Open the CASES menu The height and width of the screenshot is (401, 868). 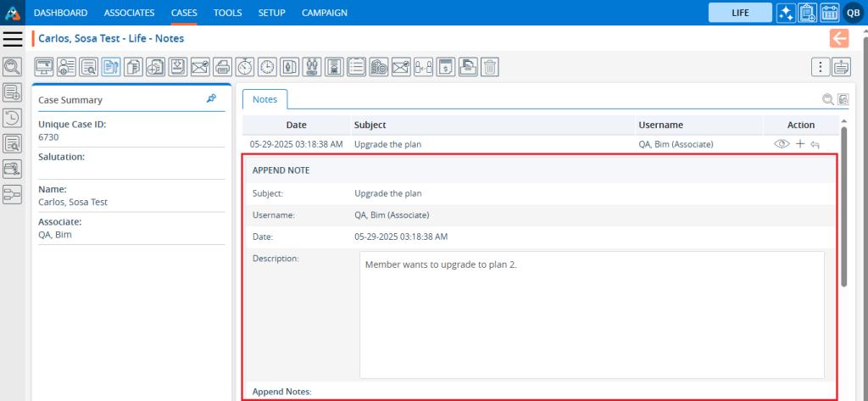click(184, 13)
